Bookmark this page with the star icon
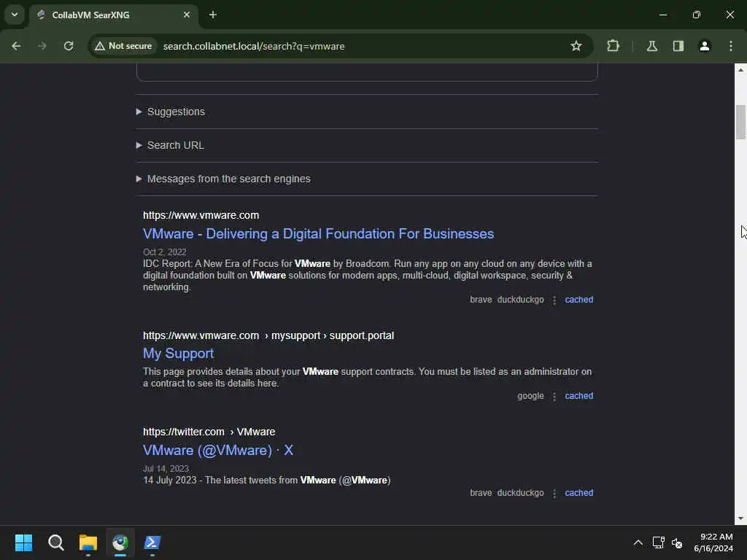 [576, 46]
